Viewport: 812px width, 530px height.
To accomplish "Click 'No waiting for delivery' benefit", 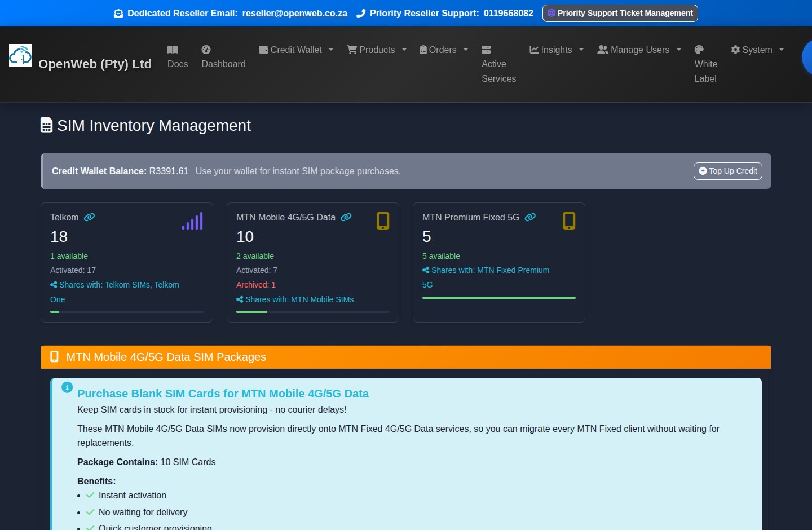I will [143, 512].
